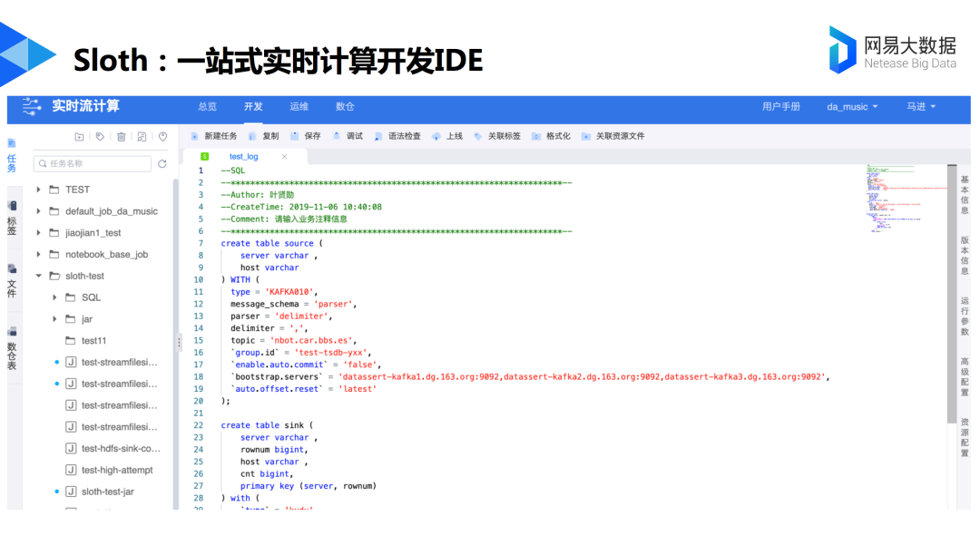Click the trash delete icon in sidebar

pyautogui.click(x=121, y=137)
